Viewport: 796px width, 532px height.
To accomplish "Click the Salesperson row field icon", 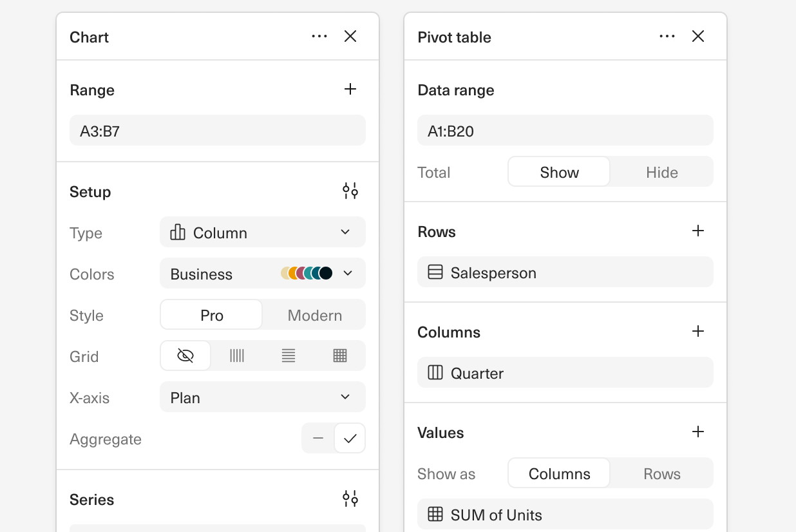I will point(435,272).
